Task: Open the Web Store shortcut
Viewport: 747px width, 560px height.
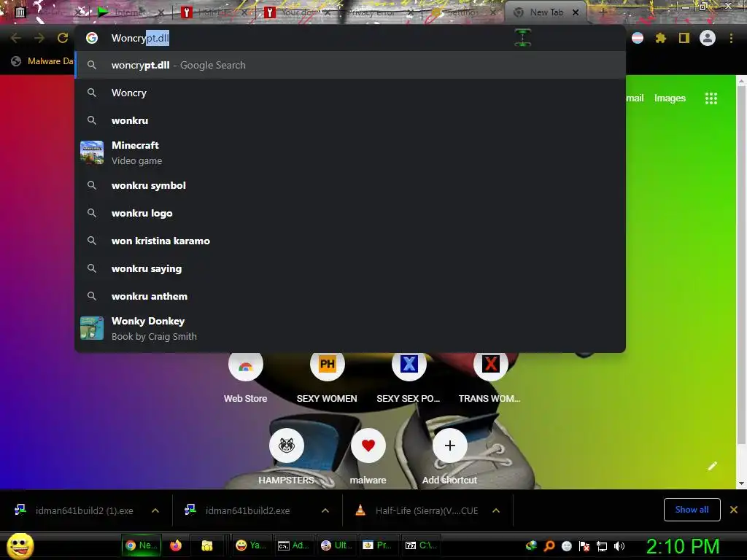Action: point(245,377)
